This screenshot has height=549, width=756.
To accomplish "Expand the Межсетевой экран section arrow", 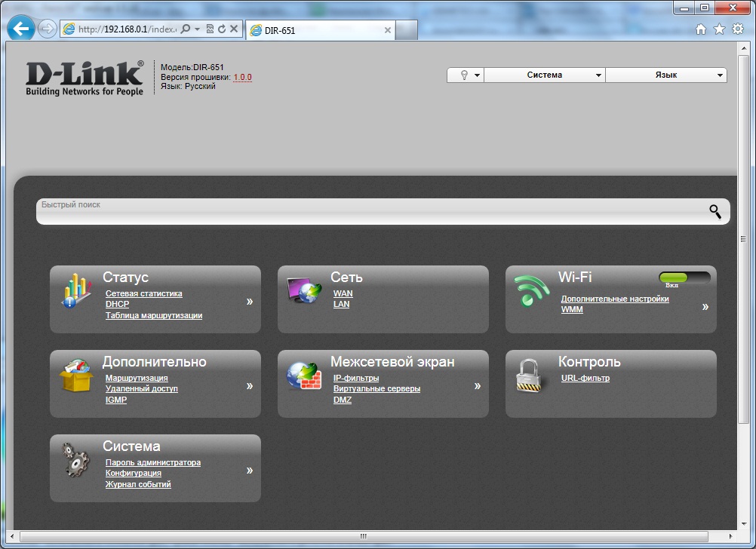I will (x=477, y=386).
